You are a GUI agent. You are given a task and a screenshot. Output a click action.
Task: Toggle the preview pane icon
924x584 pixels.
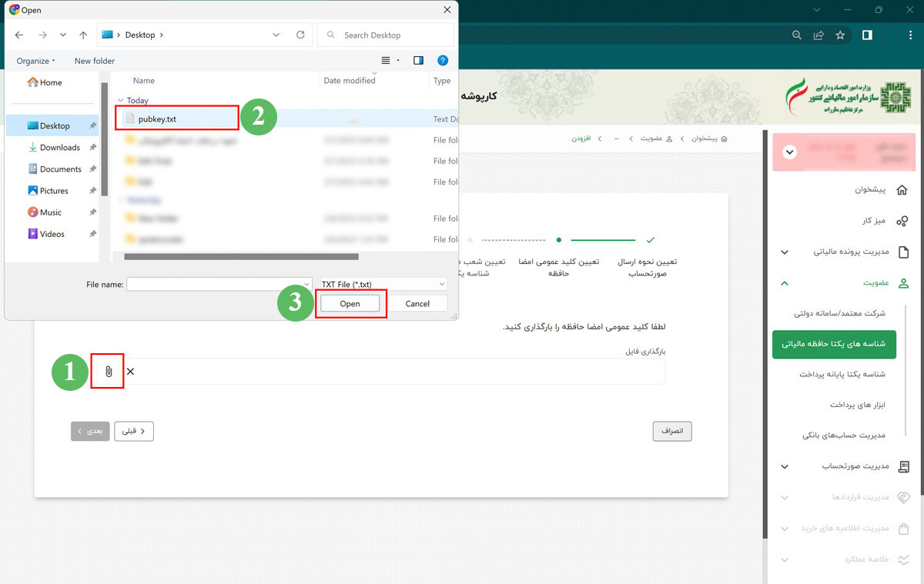418,60
